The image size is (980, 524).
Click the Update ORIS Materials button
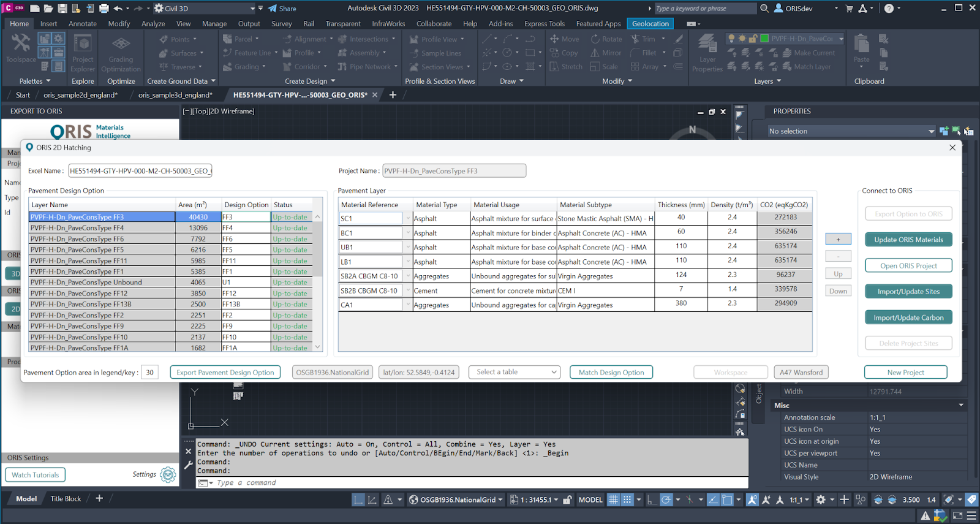[908, 240]
